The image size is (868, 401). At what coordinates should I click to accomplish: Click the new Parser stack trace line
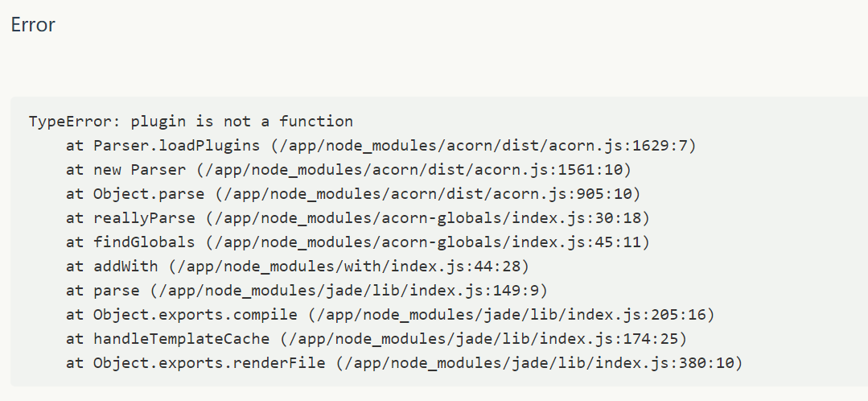click(348, 169)
